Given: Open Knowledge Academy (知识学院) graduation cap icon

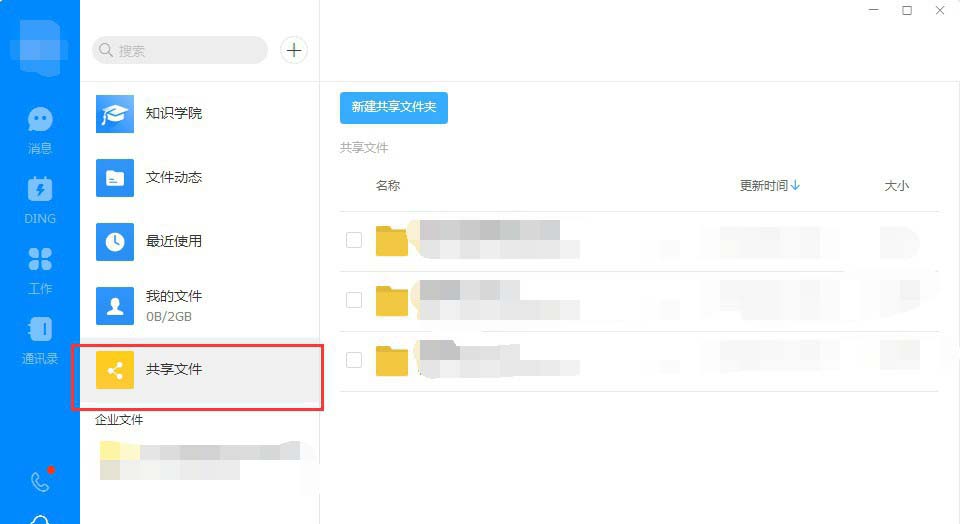Looking at the screenshot, I should pos(115,114).
